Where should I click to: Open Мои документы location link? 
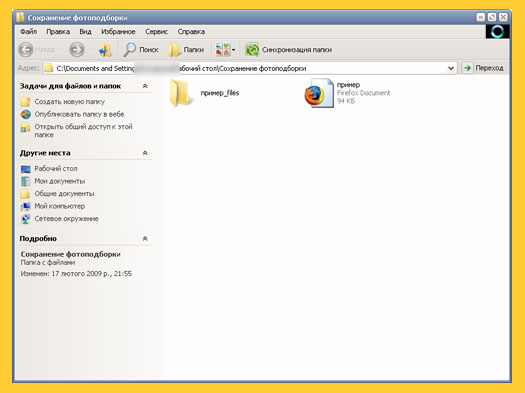pyautogui.click(x=60, y=181)
